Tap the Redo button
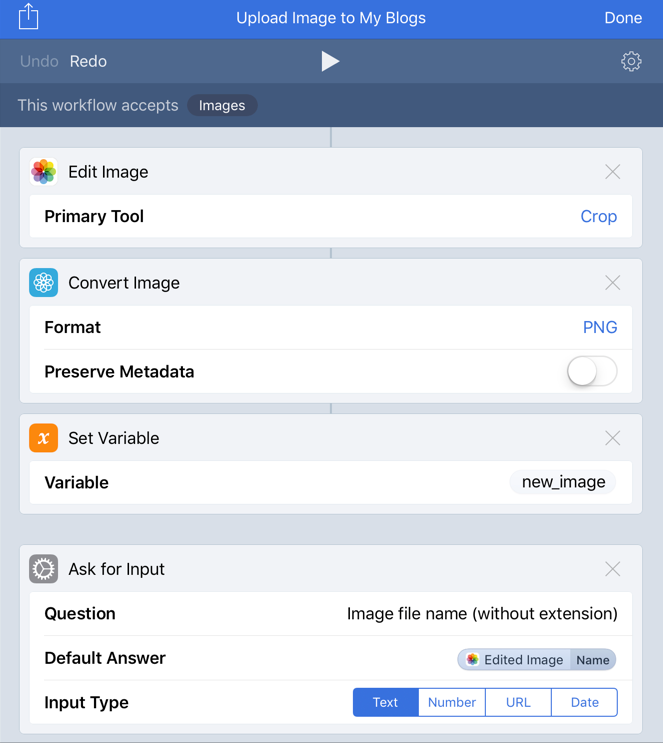 (x=88, y=62)
